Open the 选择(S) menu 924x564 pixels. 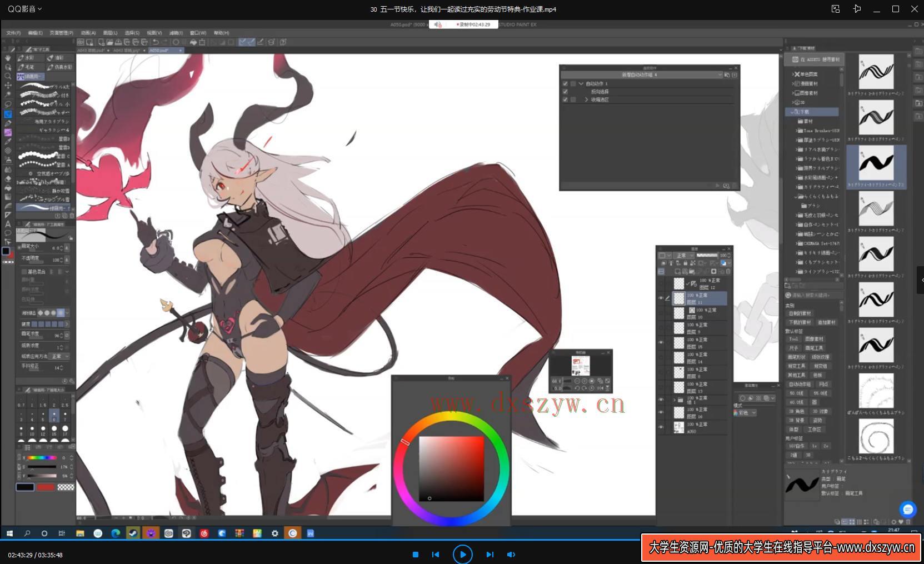tap(132, 33)
